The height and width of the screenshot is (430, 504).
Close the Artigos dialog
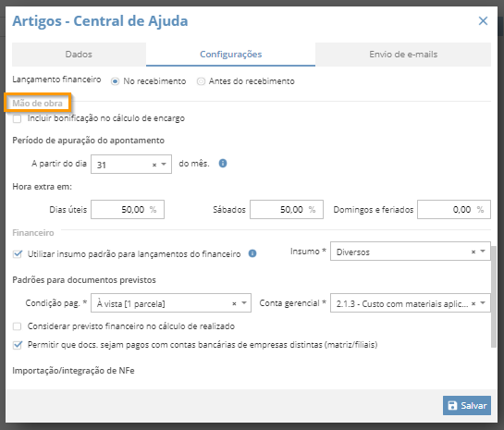483,21
